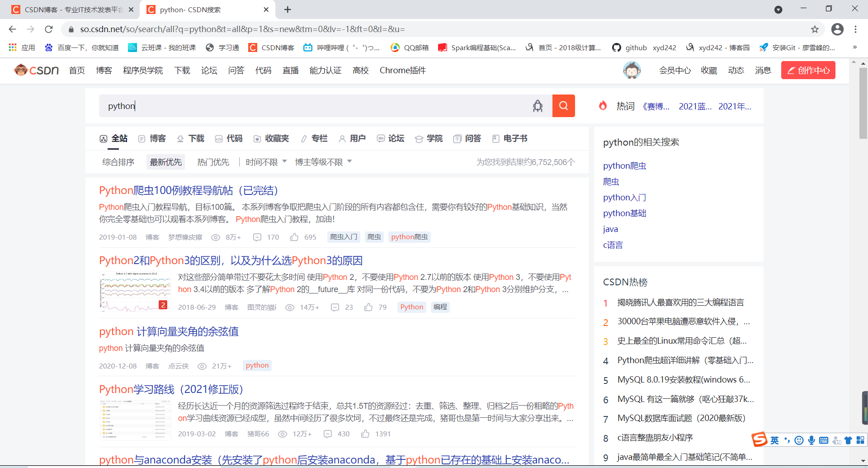This screenshot has height=468, width=868.
Task: Click the Sogou microphone voice input icon
Action: [x=811, y=440]
